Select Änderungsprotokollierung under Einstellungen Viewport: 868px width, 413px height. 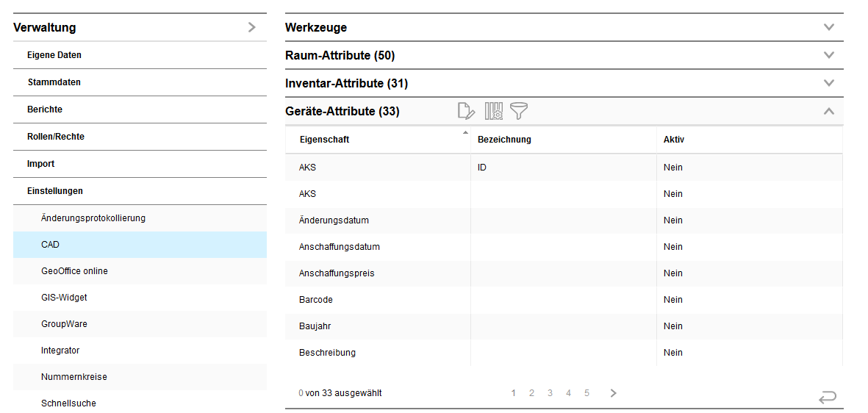93,218
